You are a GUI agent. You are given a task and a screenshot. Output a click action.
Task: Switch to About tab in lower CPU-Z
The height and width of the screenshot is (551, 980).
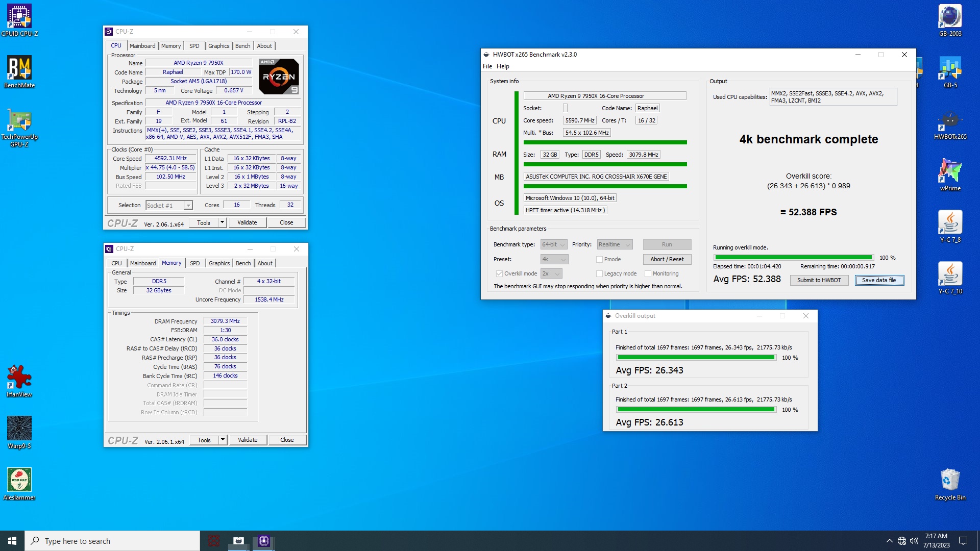265,263
